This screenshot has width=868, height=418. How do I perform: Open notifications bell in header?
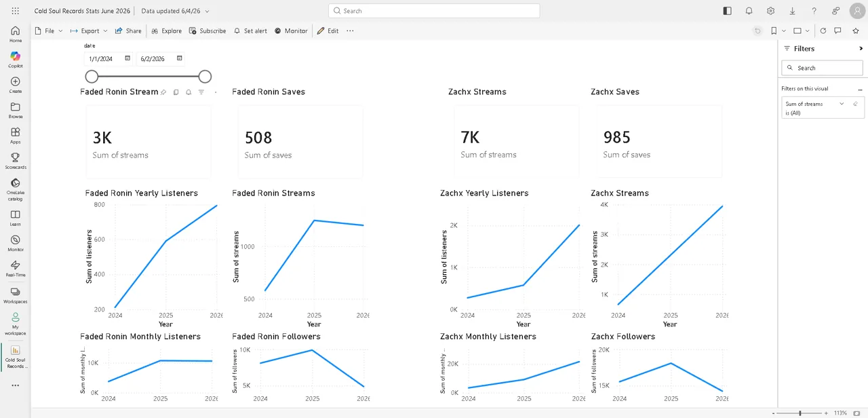749,11
